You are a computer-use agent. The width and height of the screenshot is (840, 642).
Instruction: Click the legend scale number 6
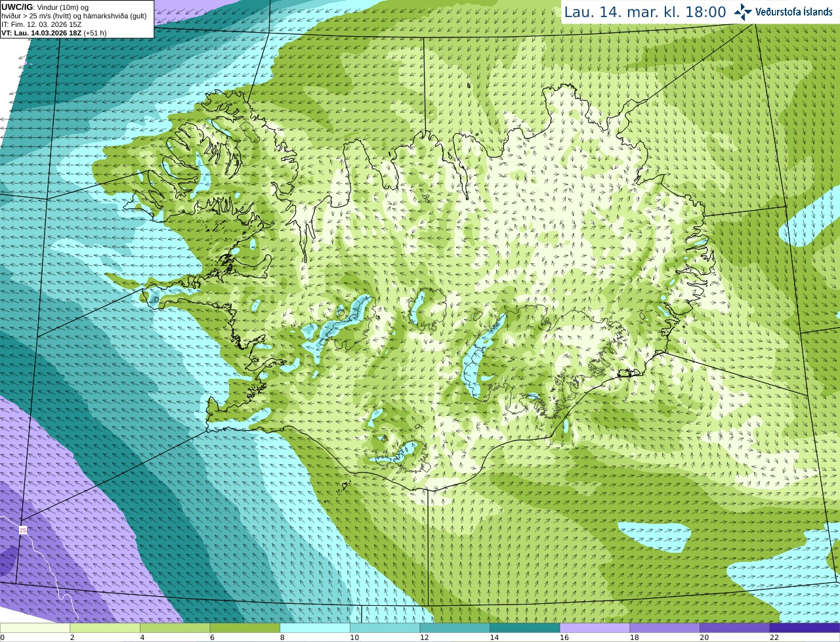tap(212, 637)
